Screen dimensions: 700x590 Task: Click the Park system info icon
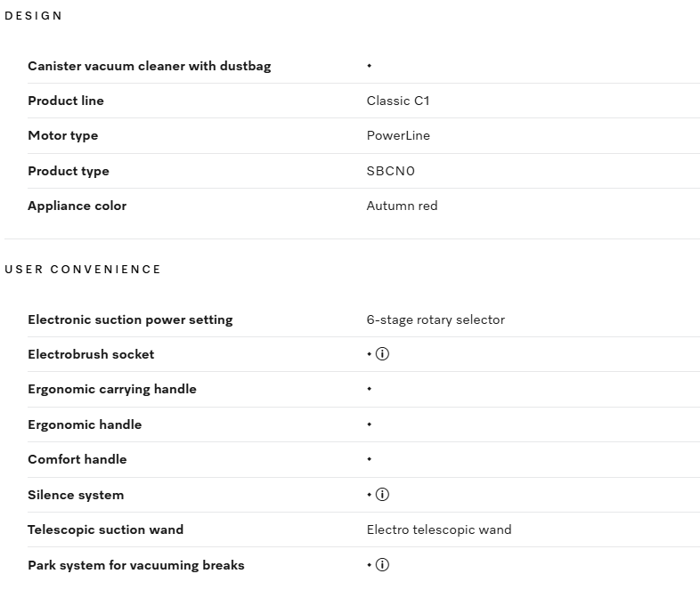[383, 565]
